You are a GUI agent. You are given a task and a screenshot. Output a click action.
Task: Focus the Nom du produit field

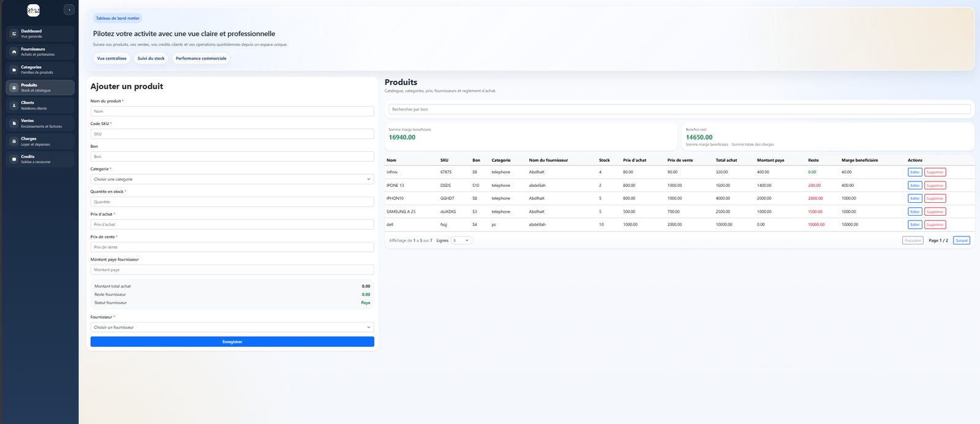pyautogui.click(x=232, y=112)
